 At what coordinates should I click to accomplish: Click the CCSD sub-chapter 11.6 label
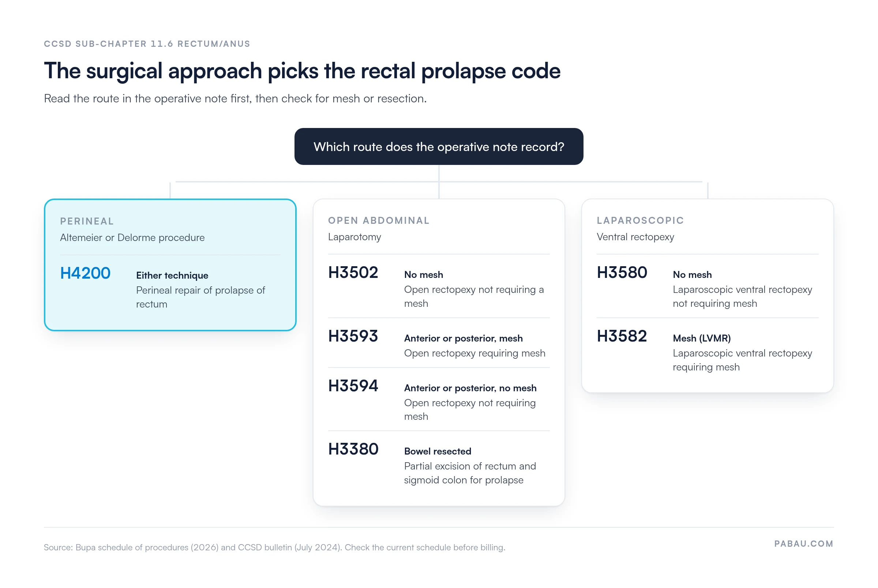coord(147,44)
